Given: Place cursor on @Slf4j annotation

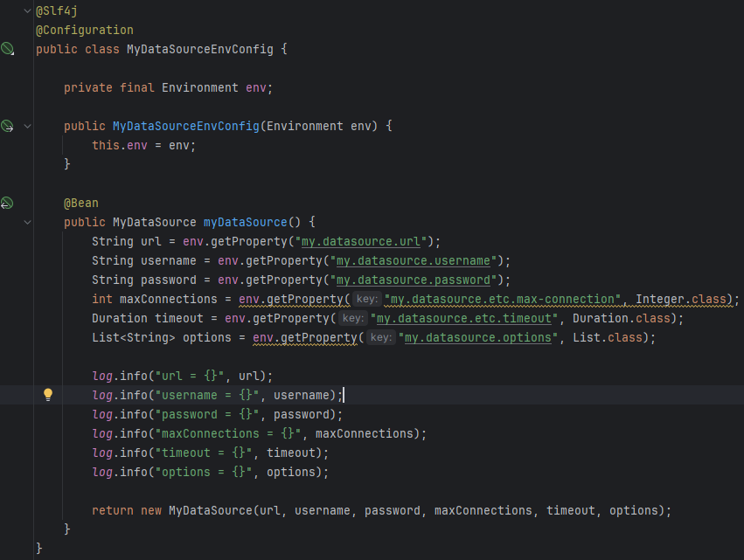Looking at the screenshot, I should coord(57,10).
